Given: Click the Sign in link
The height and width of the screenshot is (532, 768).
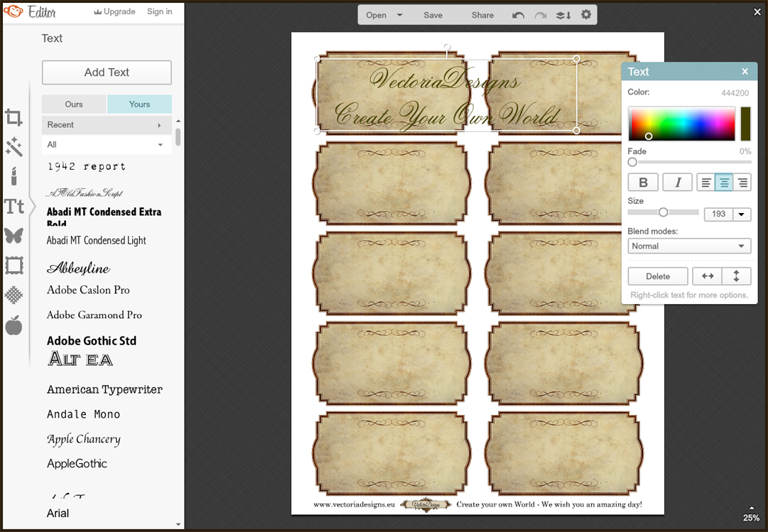Looking at the screenshot, I should pos(160,11).
